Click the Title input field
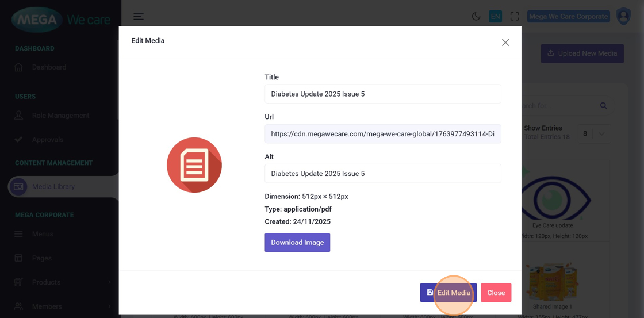The image size is (644, 318). click(382, 94)
